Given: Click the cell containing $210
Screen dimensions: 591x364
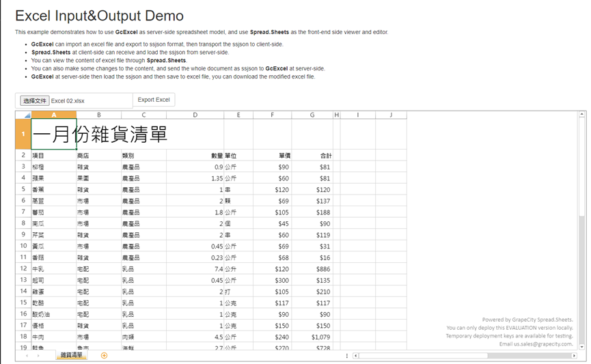Looking at the screenshot, I should pyautogui.click(x=312, y=292).
